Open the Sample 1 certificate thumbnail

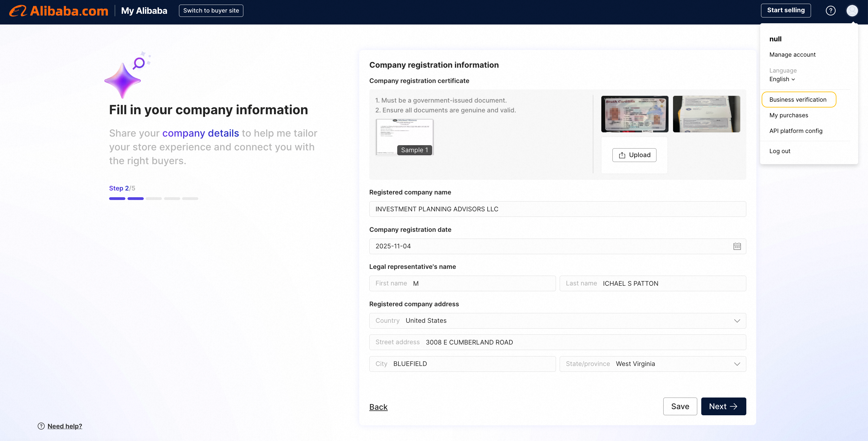[x=404, y=137]
